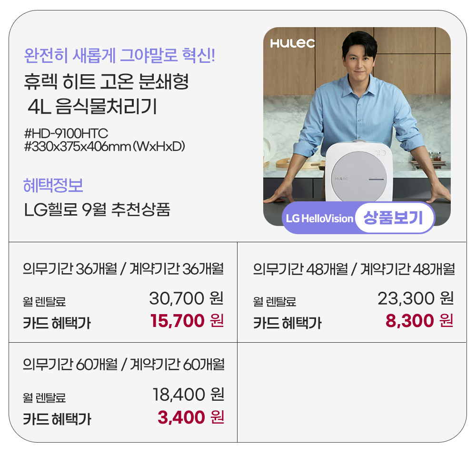Click the 30,700 원 monthly rental fee
476x455 pixels.
186,299
